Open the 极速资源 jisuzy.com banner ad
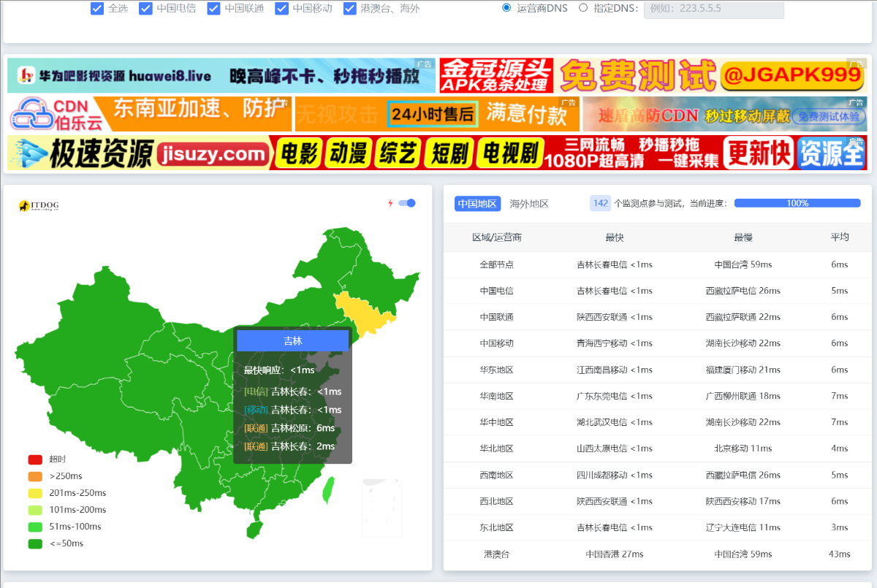 pos(437,153)
